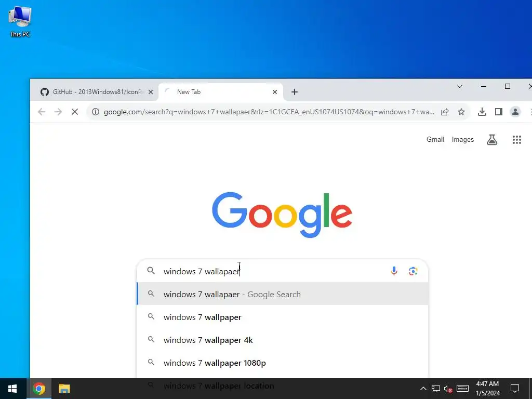
Task: Open This PC desktop icon
Action: pos(20,22)
